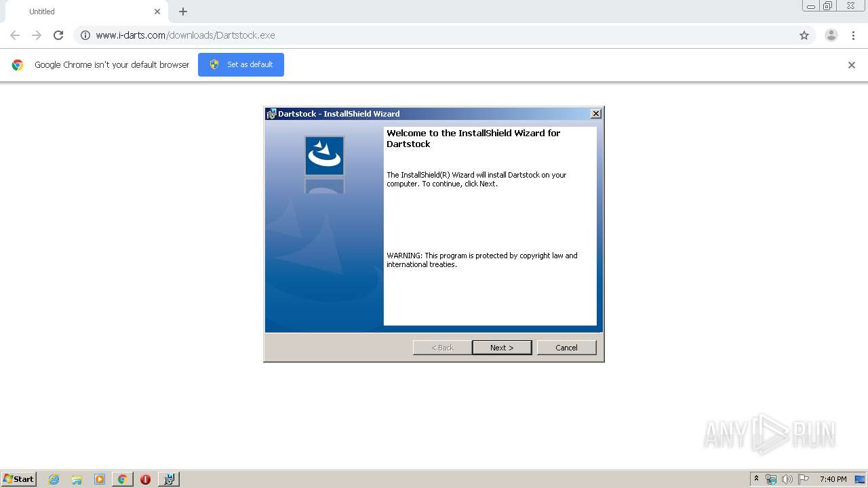Bookmark this page with star icon
Image resolution: width=868 pixels, height=488 pixels.
[x=804, y=35]
